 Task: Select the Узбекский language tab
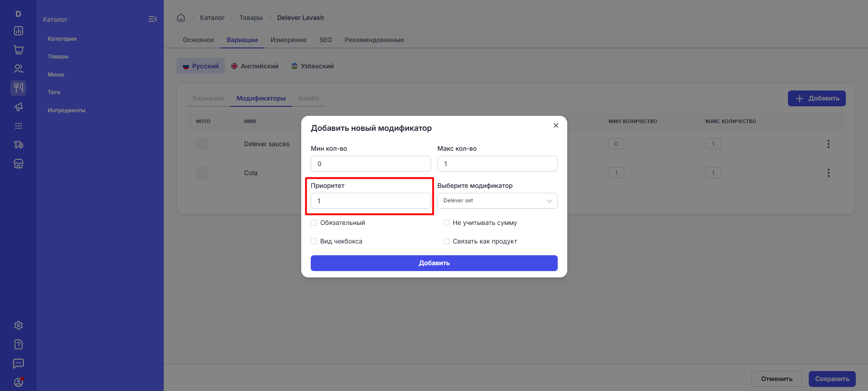313,66
